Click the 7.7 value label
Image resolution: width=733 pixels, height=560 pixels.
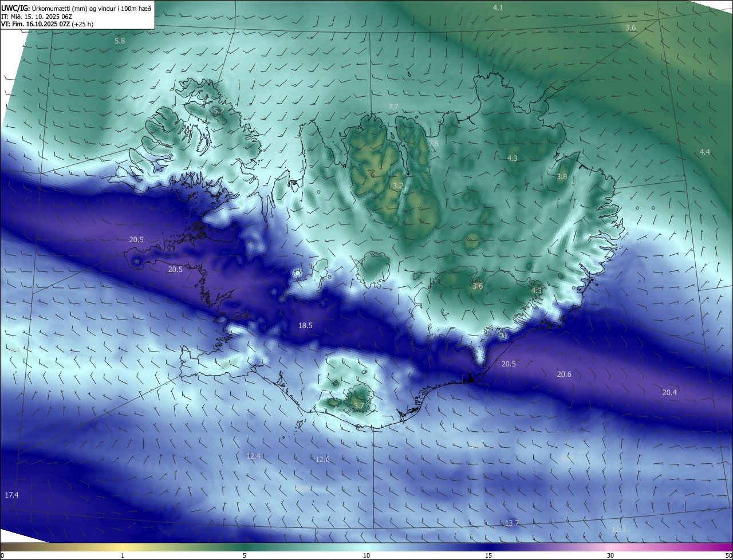pyautogui.click(x=393, y=107)
